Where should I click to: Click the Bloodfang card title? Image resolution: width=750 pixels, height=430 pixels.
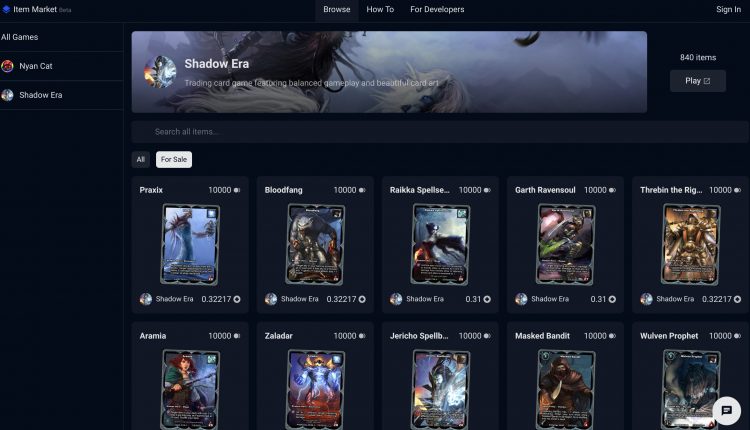coord(284,190)
